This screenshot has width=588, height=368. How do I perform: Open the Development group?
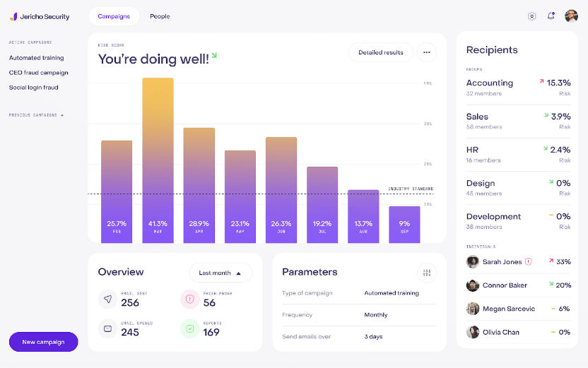point(518,221)
